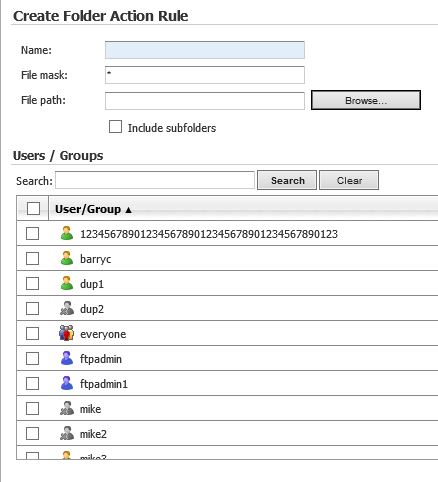Click the blue admin icon beside ftpadmin1
Screen dimensions: 438x482
coord(67,383)
